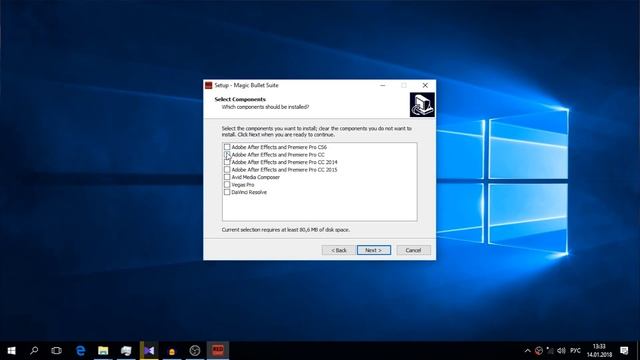Open the volume control in the tray
The image size is (640, 360).
click(x=561, y=351)
